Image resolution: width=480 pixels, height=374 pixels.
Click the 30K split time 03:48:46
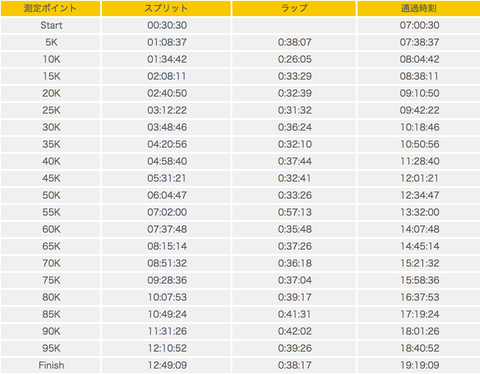(x=167, y=127)
